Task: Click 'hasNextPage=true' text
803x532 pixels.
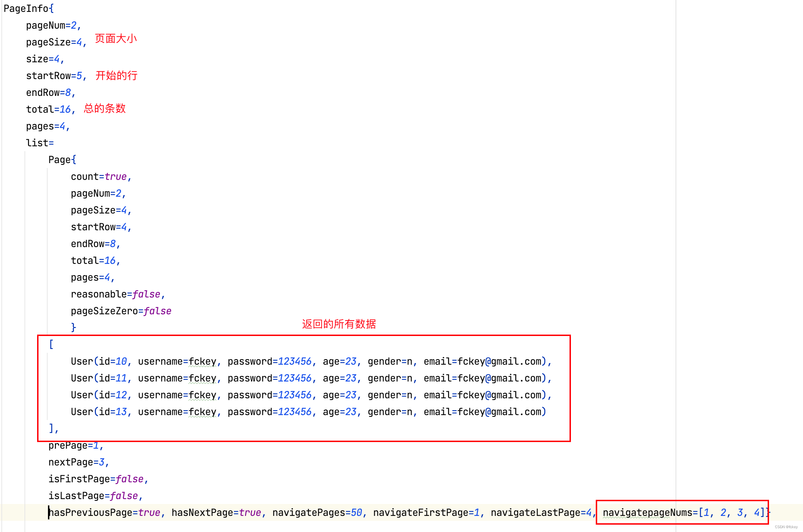Action: [216, 512]
